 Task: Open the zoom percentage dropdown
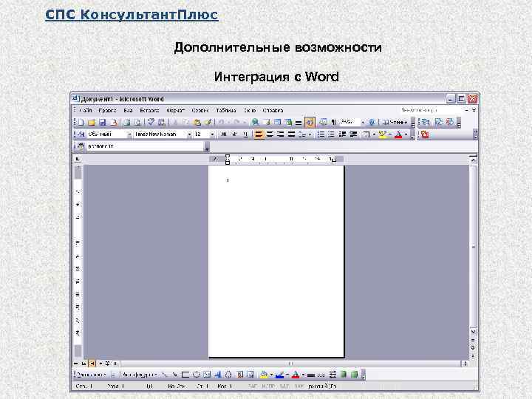pos(363,123)
